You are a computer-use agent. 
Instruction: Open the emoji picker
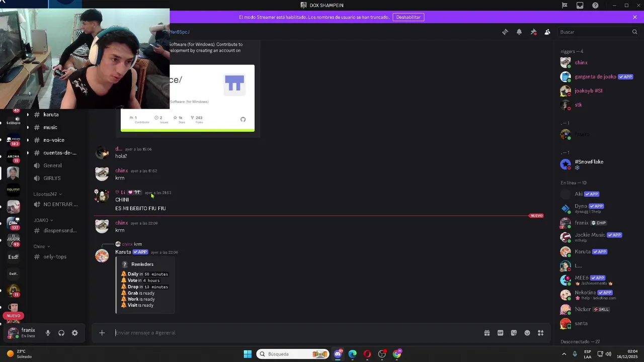coord(527,333)
